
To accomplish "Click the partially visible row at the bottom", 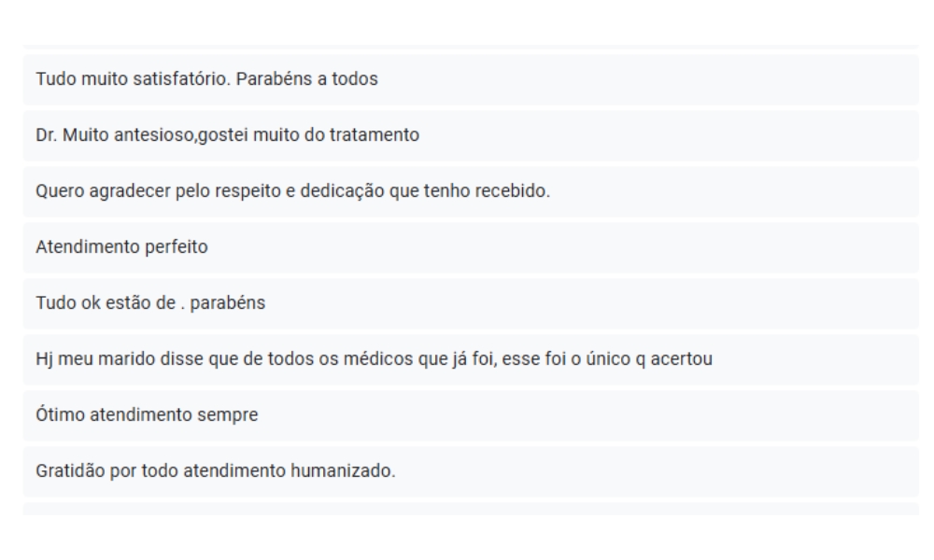I will (x=471, y=509).
